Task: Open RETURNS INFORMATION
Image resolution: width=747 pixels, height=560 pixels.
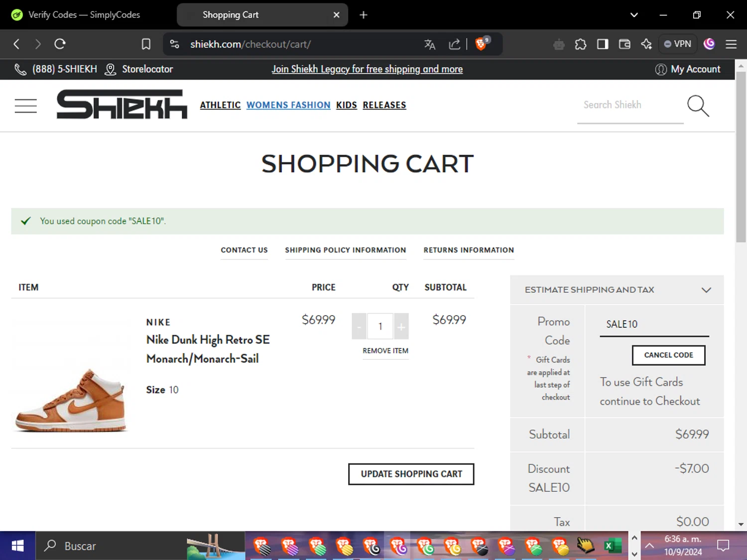Action: 469,250
